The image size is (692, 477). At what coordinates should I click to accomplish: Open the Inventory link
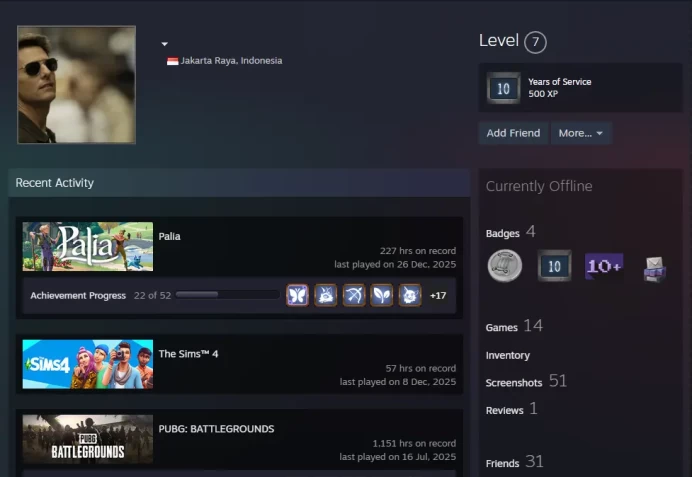pyautogui.click(x=508, y=355)
